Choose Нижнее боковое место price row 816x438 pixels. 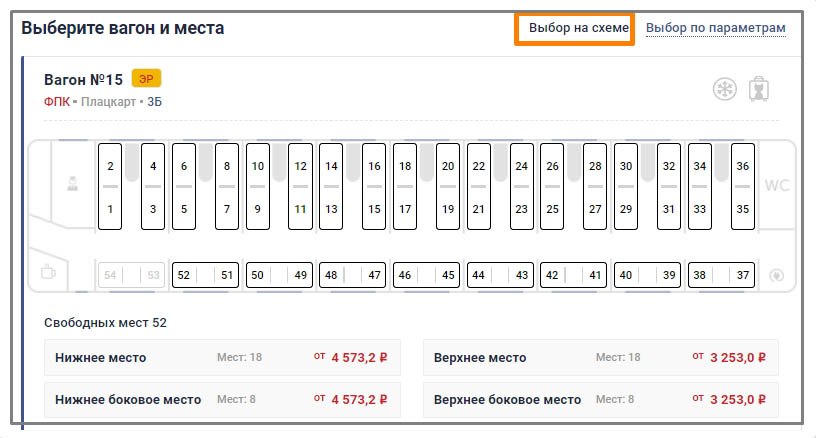(x=222, y=399)
